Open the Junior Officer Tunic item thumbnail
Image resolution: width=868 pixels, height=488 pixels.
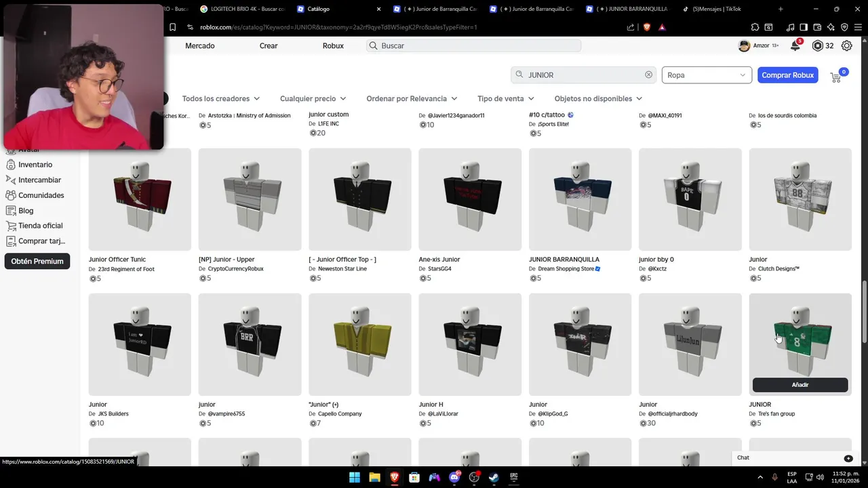click(x=140, y=199)
